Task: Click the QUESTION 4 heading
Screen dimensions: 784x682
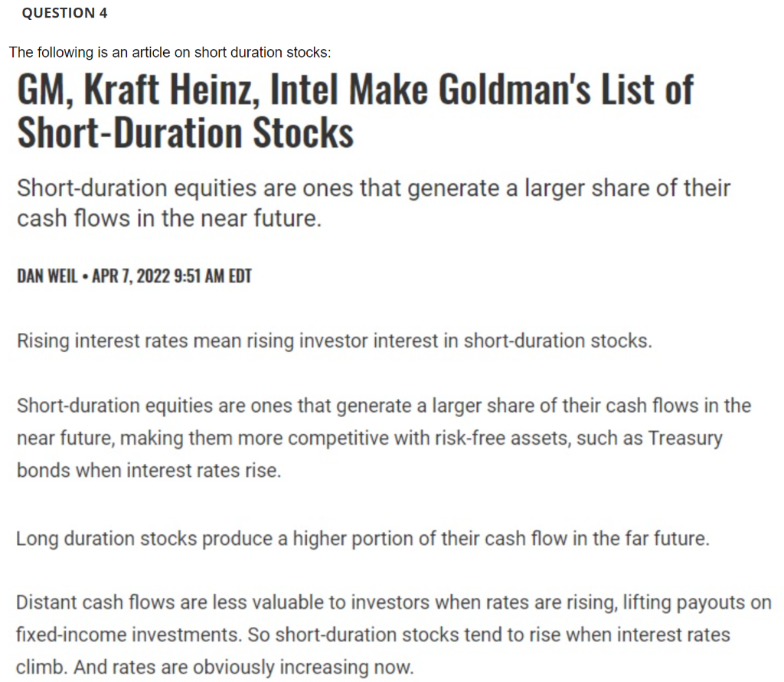Action: [64, 13]
